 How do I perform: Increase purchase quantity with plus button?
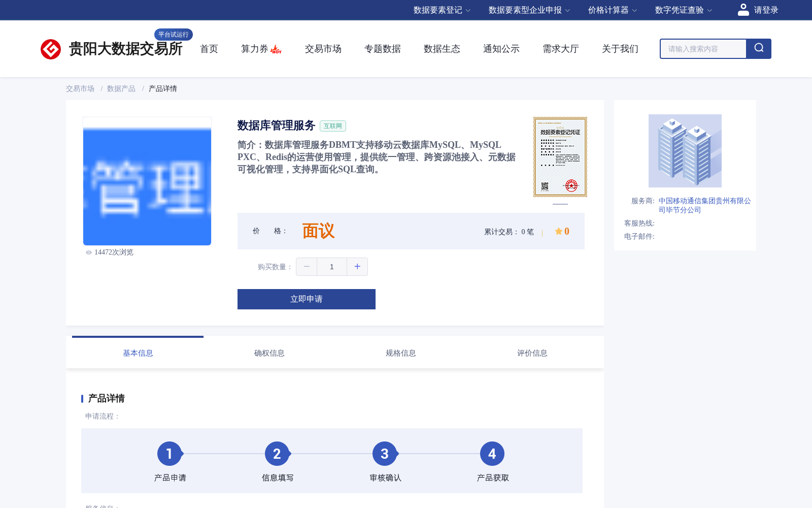pos(357,267)
